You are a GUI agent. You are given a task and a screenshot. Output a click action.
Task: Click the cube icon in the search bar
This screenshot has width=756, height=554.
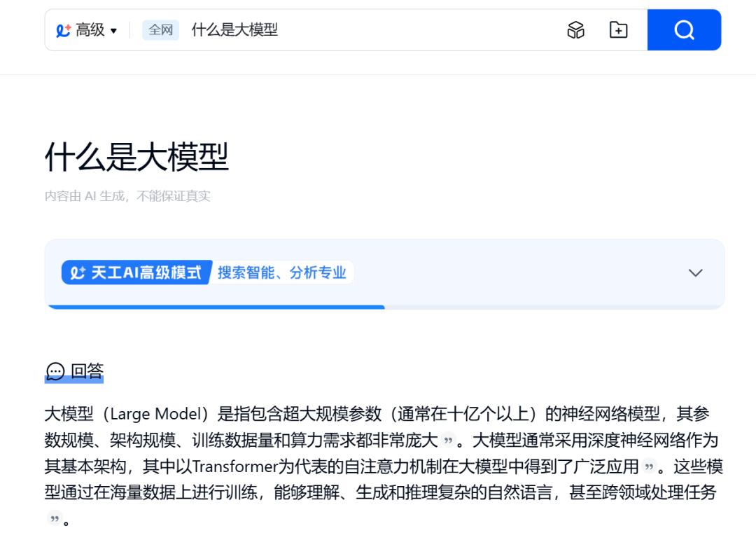[x=575, y=30]
